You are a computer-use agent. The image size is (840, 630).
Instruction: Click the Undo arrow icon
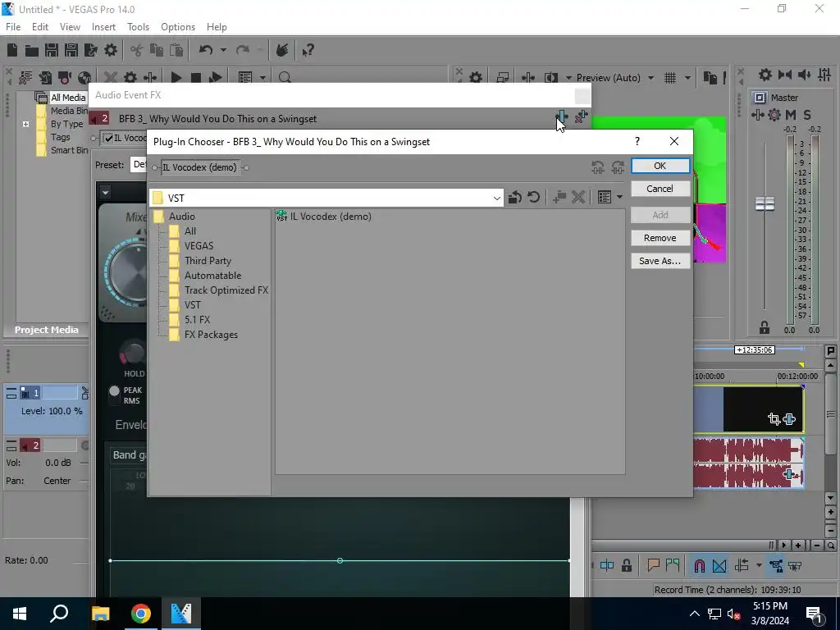point(206,50)
